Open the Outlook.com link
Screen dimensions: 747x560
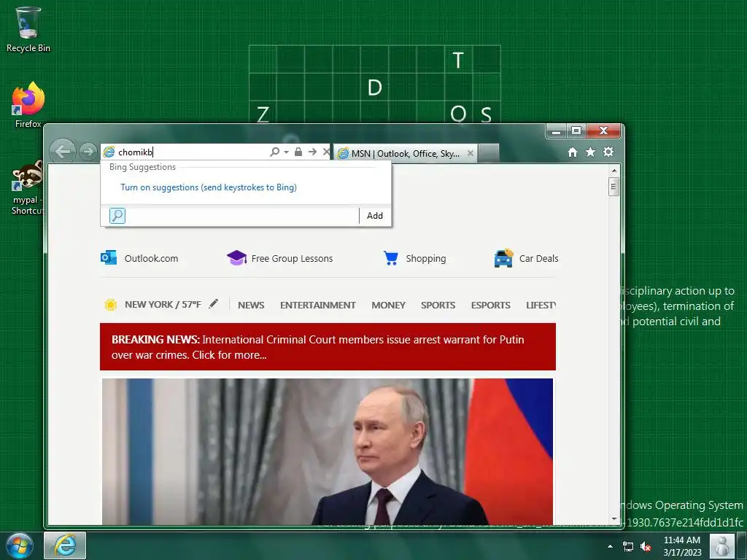tap(152, 259)
